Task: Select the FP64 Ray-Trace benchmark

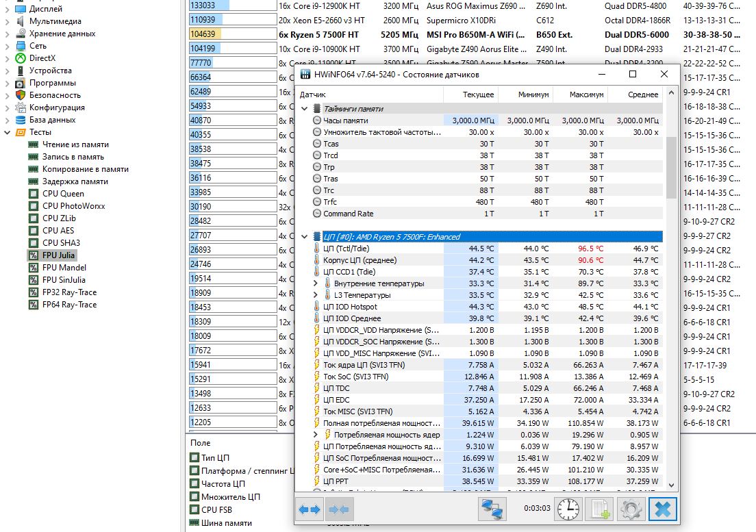Action: tap(69, 305)
